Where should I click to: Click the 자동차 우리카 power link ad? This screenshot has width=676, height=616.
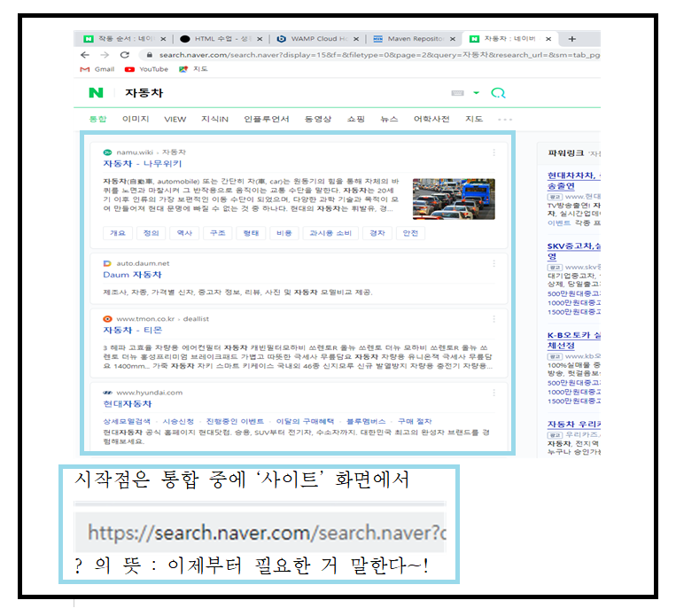coord(574,424)
